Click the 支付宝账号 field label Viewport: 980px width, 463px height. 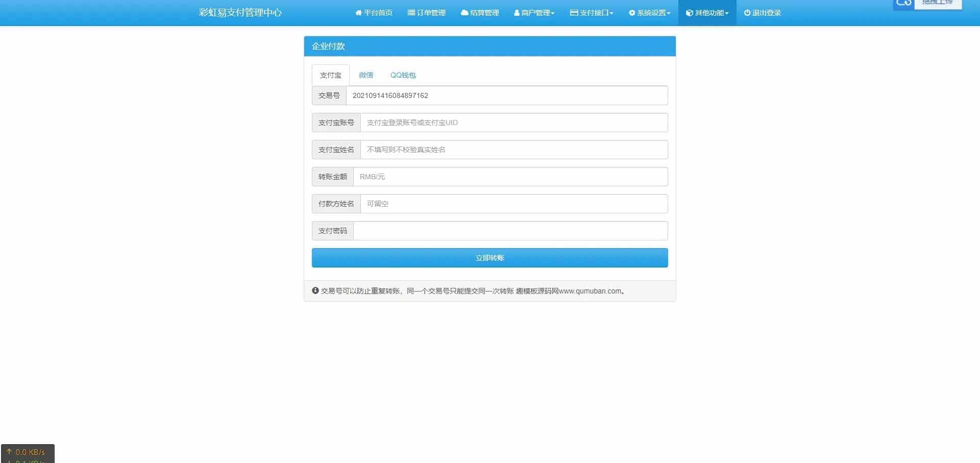(x=336, y=123)
